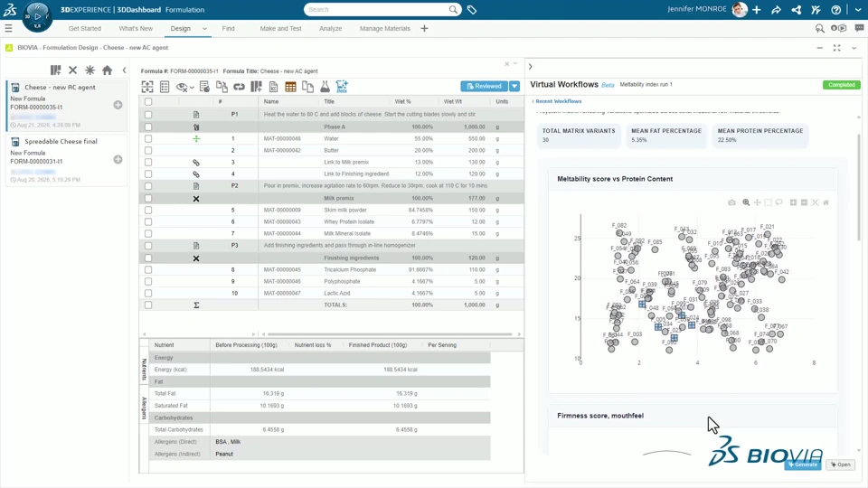The image size is (868, 488).
Task: Click the Reviewed button
Action: click(x=485, y=87)
